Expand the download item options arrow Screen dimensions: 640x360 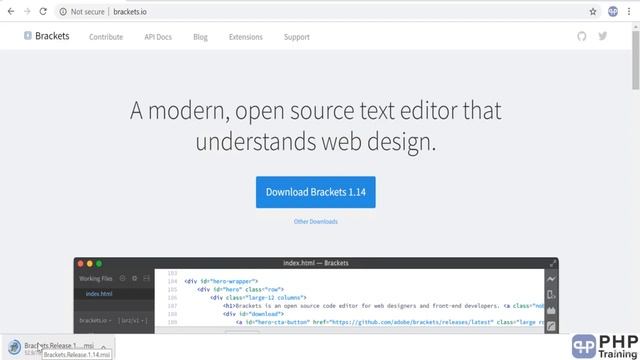(104, 347)
